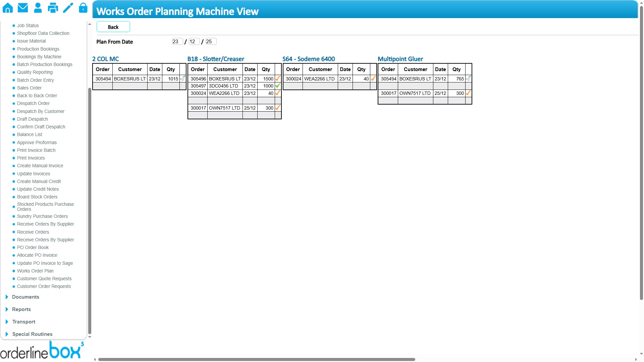Click the Home icon in top toolbar
This screenshot has height=362, width=644.
(8, 8)
